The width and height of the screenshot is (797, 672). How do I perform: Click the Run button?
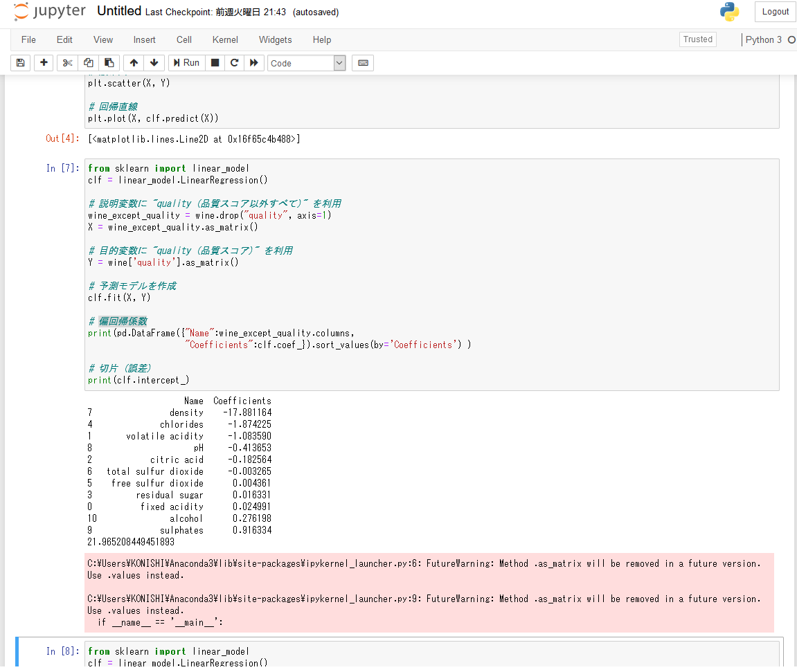tap(186, 63)
